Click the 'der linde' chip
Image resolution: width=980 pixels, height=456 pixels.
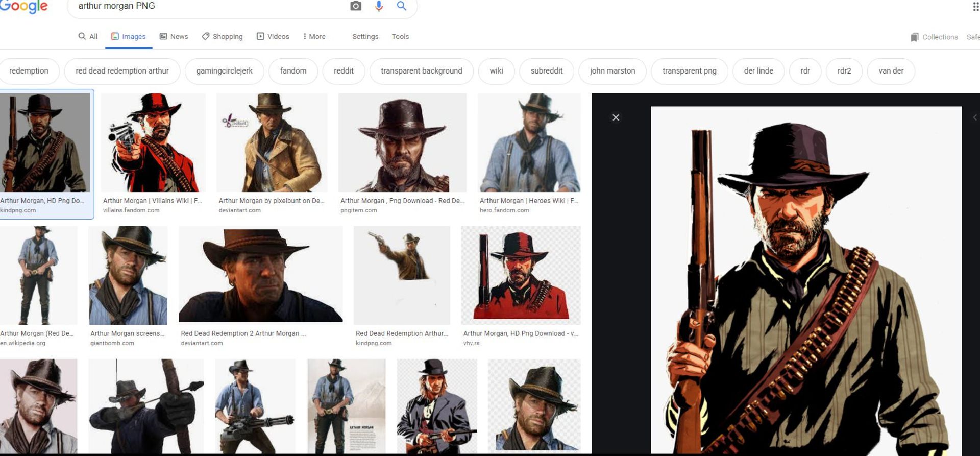[758, 71]
